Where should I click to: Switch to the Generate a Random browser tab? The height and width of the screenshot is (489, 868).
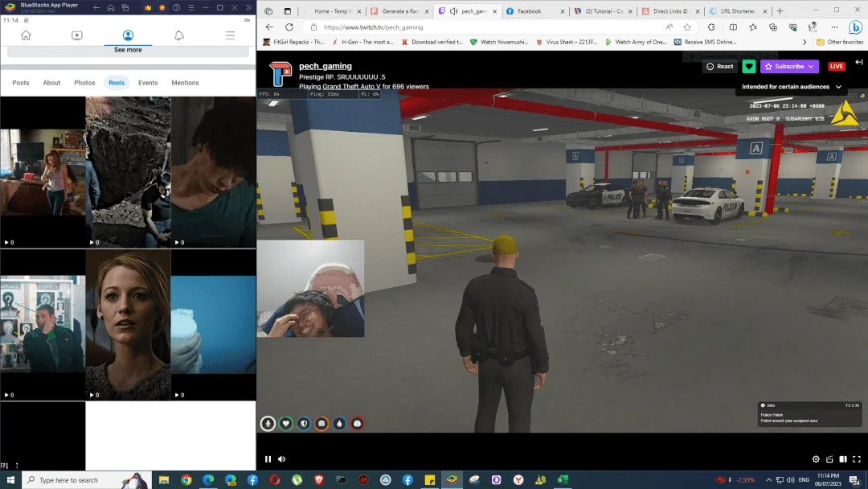point(399,11)
